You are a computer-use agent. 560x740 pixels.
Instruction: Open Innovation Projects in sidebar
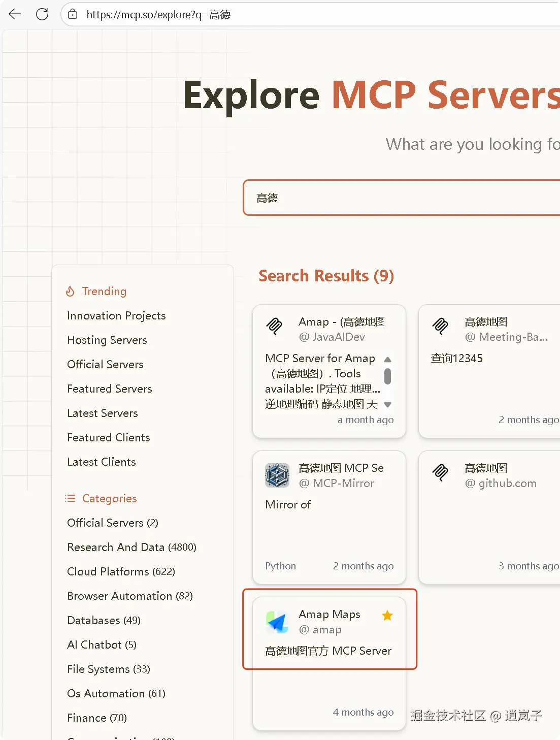(x=116, y=315)
